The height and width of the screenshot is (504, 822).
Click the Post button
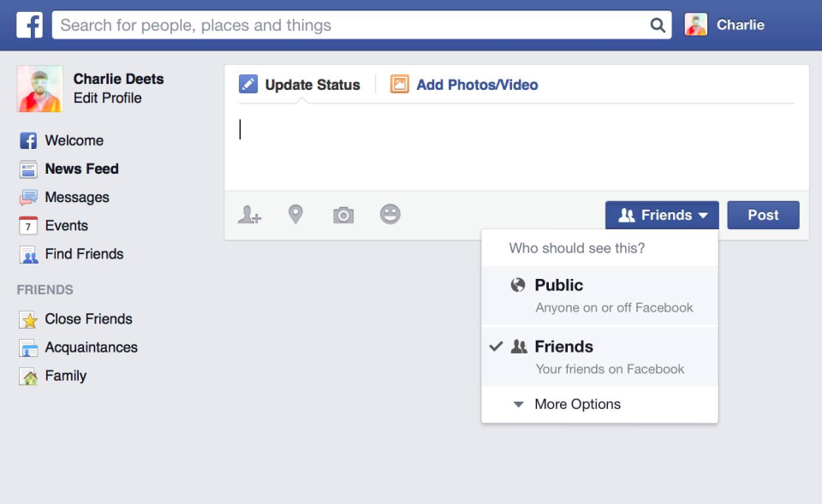click(763, 215)
